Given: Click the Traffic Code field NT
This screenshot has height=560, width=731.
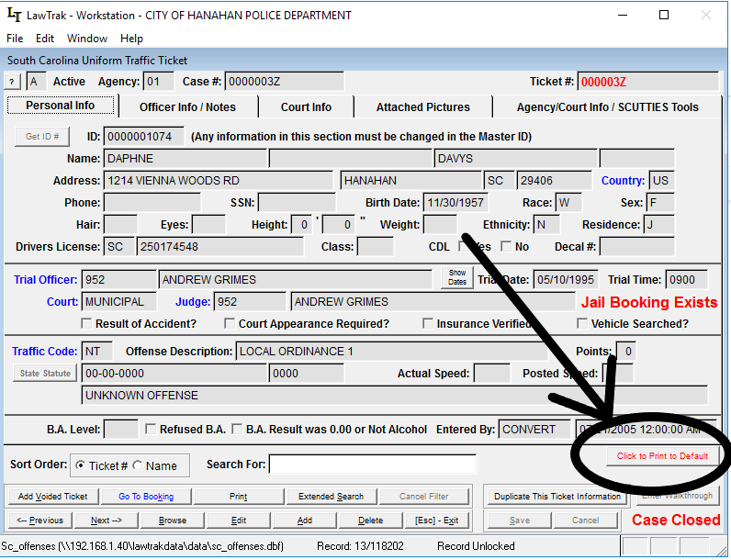Looking at the screenshot, I should pyautogui.click(x=97, y=352).
